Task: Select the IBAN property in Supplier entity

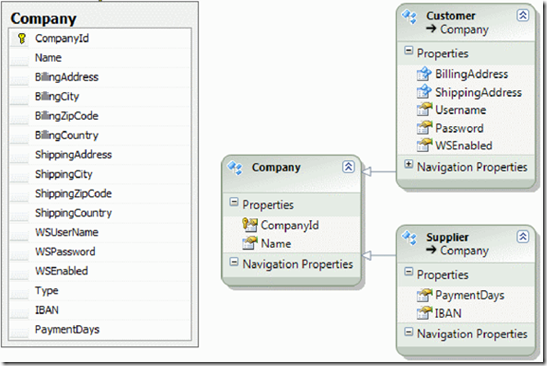Action: point(448,313)
